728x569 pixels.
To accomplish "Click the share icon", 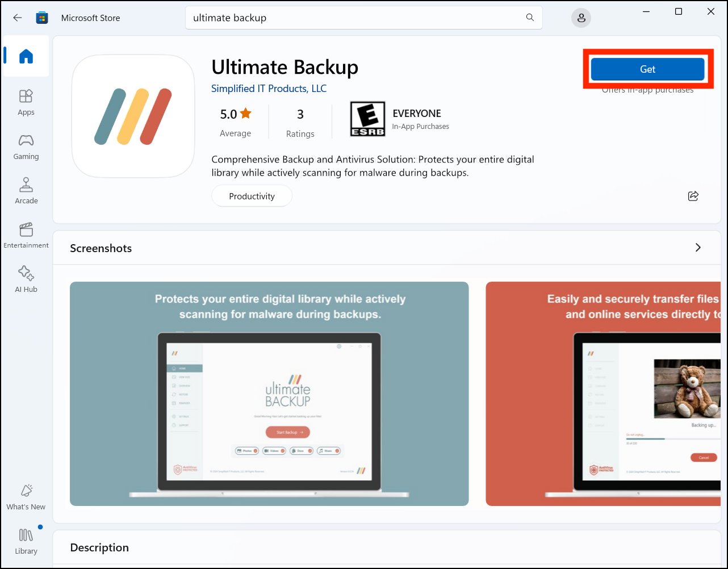I will point(693,196).
